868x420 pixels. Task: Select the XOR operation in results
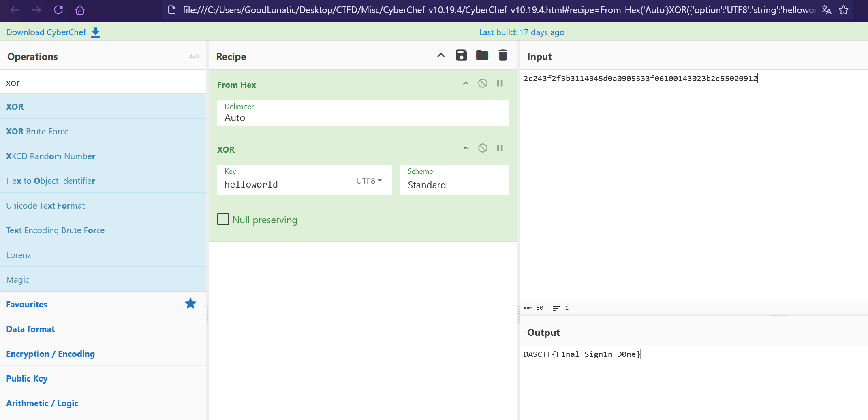[x=103, y=107]
